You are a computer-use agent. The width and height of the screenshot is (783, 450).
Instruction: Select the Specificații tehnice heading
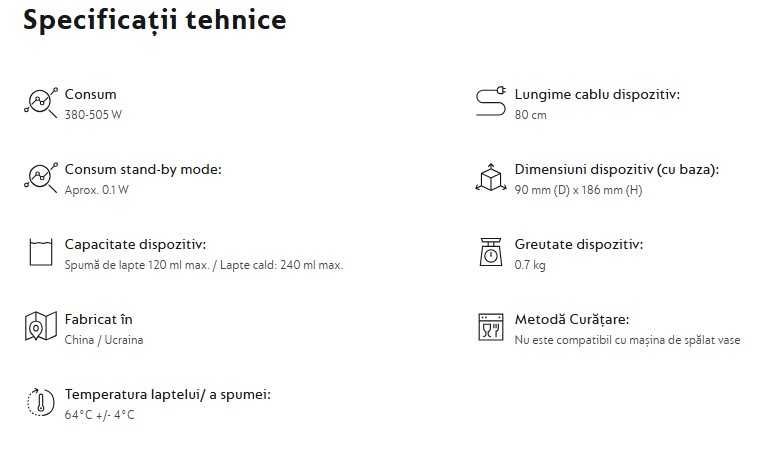pos(154,20)
